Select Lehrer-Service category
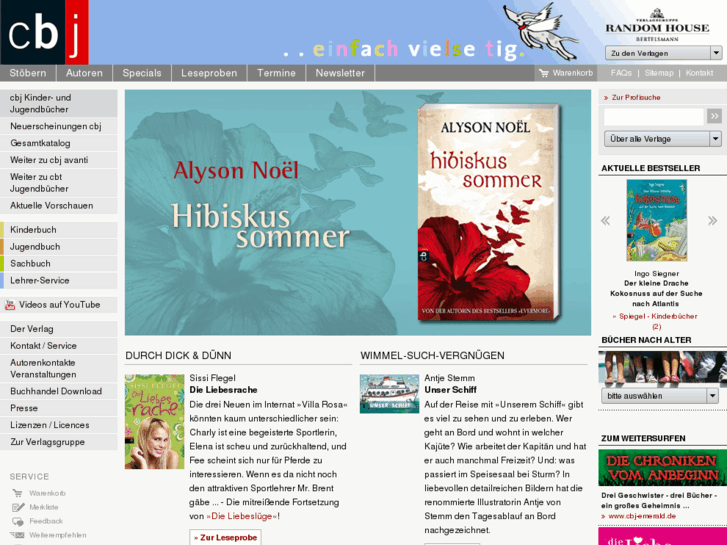 (58, 281)
